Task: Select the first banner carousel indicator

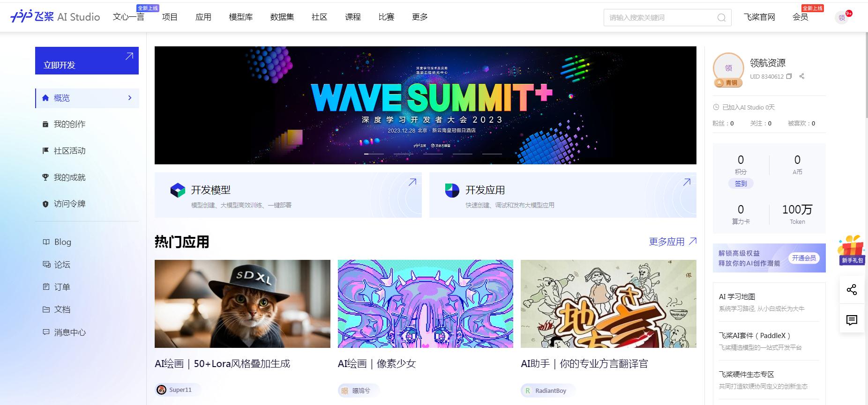Action: click(374, 154)
